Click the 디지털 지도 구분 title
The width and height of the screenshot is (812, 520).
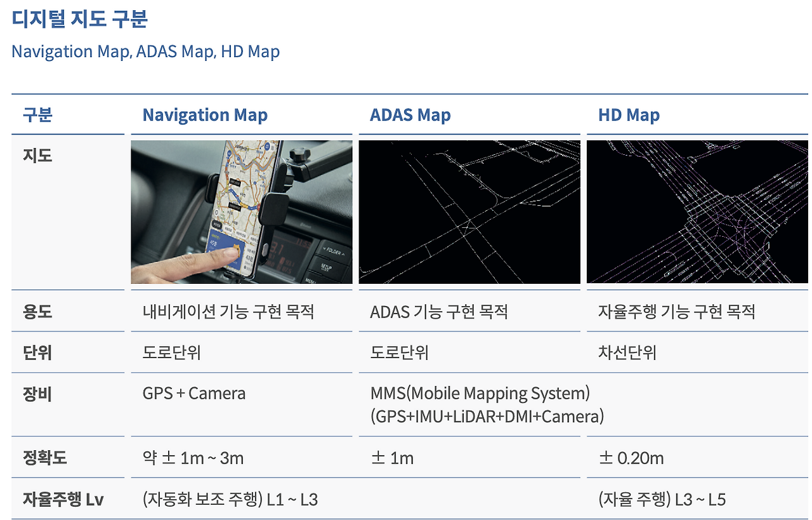coord(79,19)
